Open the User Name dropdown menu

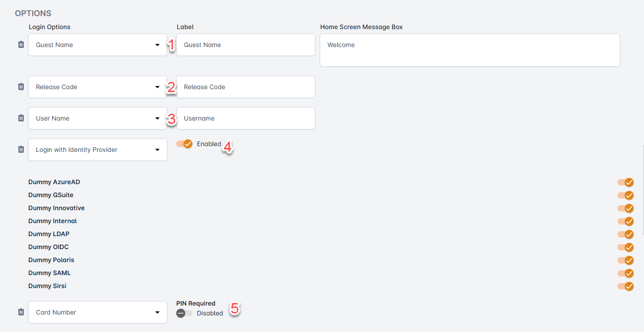97,118
